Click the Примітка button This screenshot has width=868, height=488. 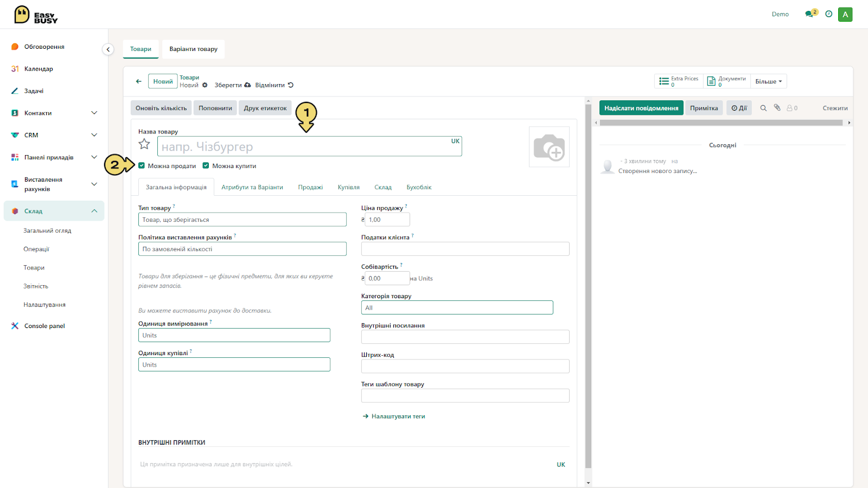click(x=704, y=108)
